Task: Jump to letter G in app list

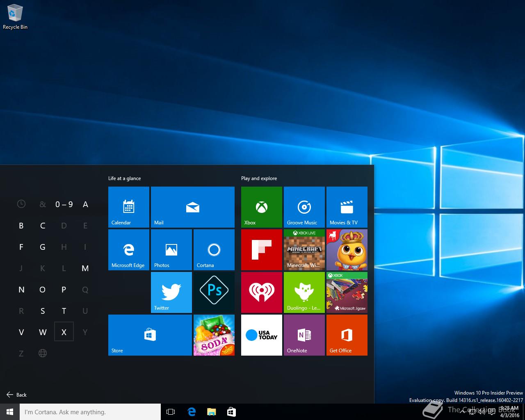Action: 43,247
